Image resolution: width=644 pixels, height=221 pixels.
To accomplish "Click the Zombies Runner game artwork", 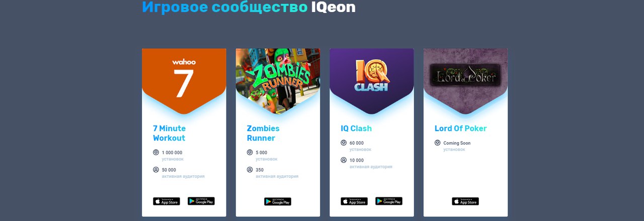I will [x=278, y=80].
